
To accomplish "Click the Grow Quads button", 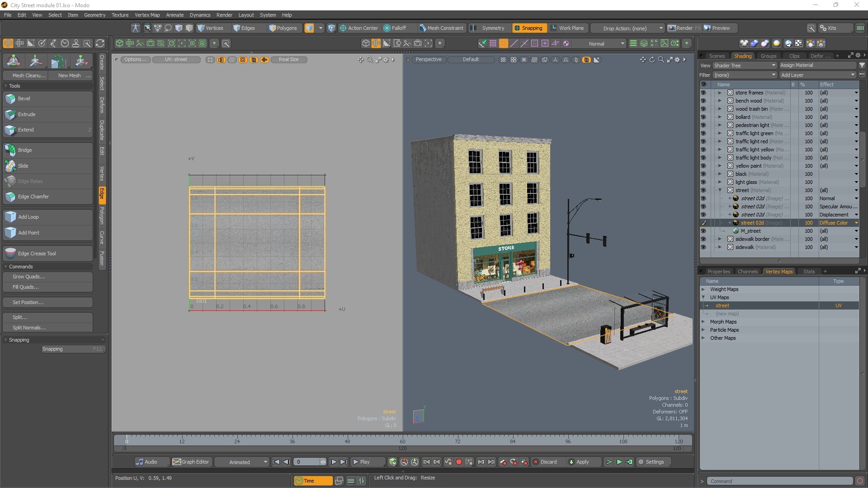I will pos(47,277).
